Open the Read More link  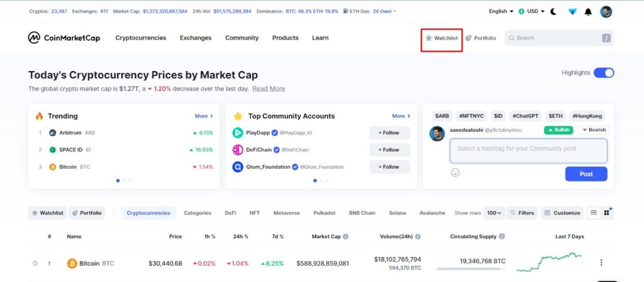[269, 89]
